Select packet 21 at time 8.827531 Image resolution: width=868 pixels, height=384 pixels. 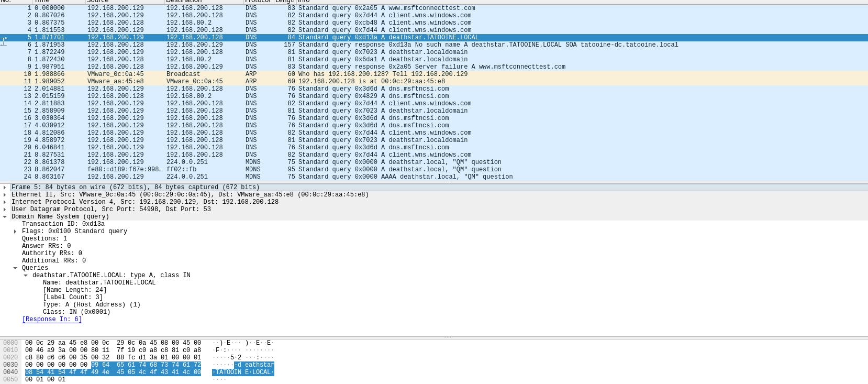tap(434, 155)
